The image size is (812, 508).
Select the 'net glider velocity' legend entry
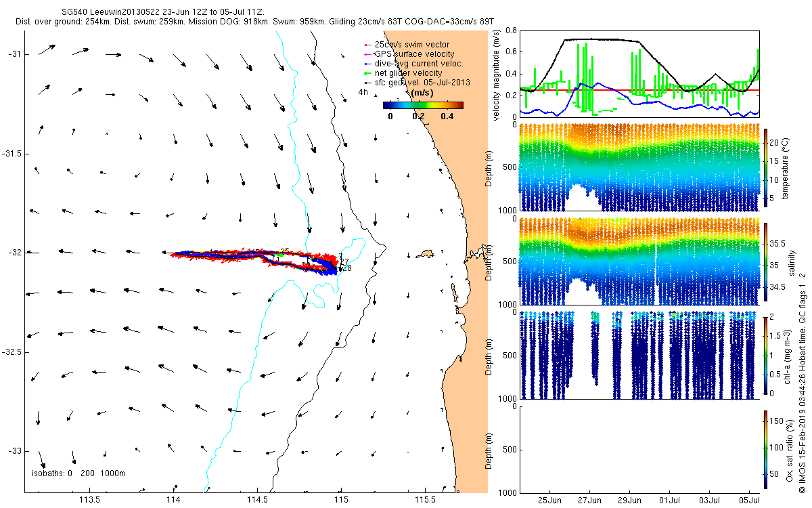[403, 73]
